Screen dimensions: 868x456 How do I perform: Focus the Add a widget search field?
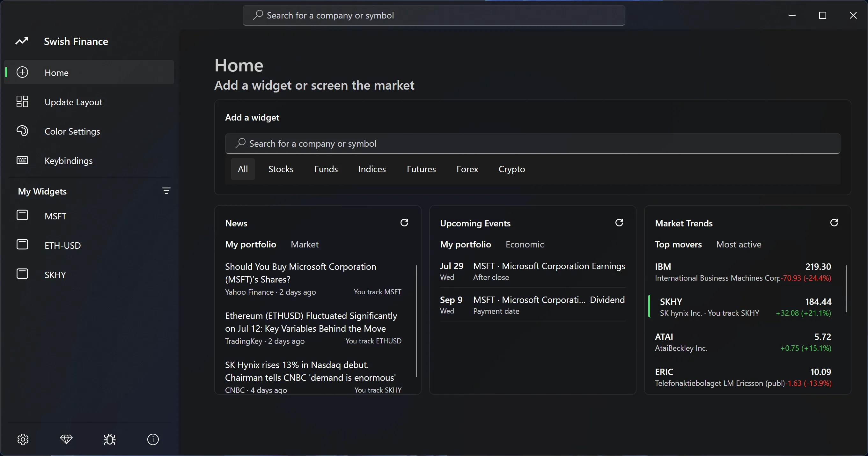pos(533,143)
